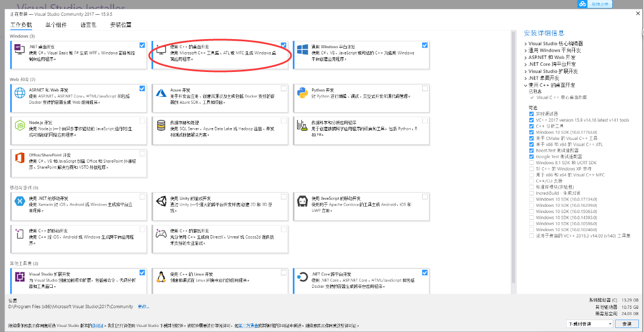Click the install path D:\Program Files (x86) text
The height and width of the screenshot is (332, 644).
pyautogui.click(x=71, y=306)
